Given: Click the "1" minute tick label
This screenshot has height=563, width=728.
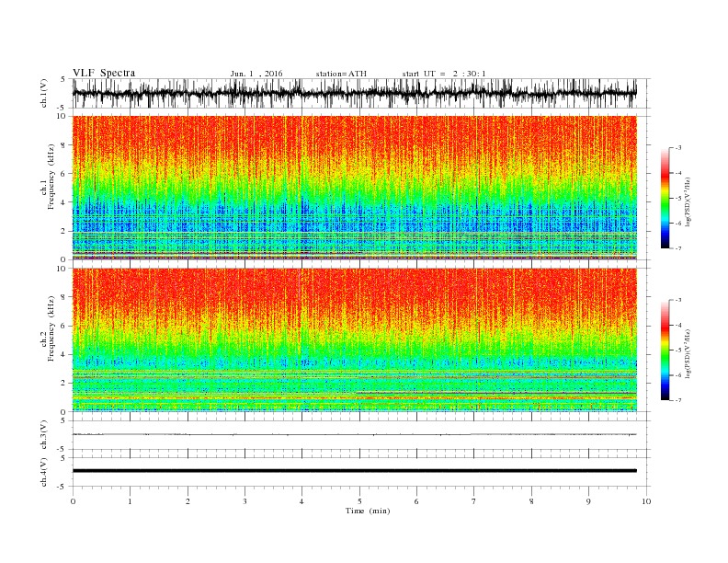Looking at the screenshot, I should point(130,501).
